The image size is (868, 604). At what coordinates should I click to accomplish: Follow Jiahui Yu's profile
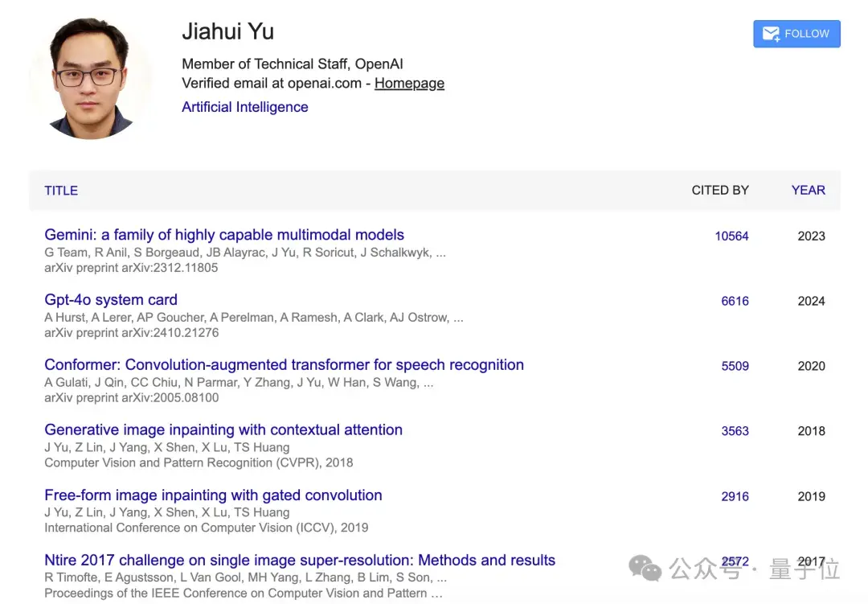click(x=796, y=34)
